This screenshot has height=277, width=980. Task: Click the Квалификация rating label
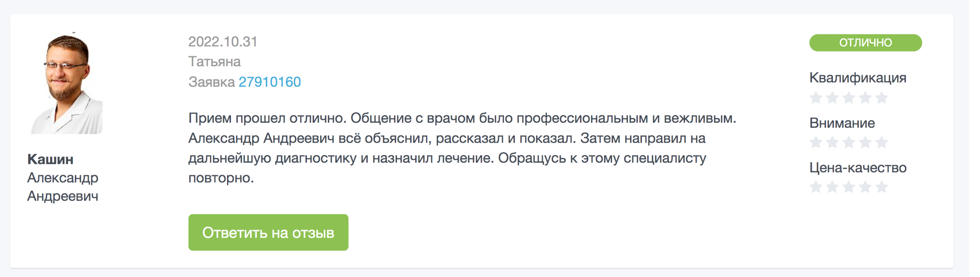coord(858,78)
